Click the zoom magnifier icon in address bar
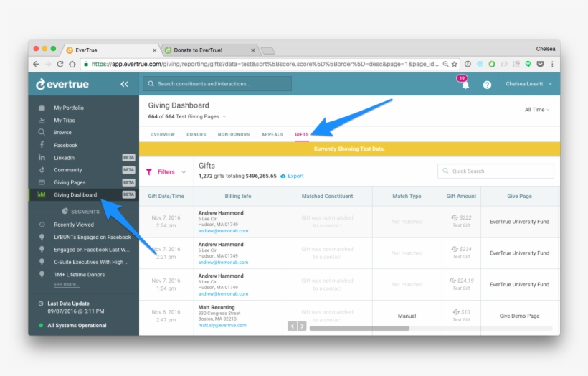This screenshot has width=588, height=376. point(445,64)
